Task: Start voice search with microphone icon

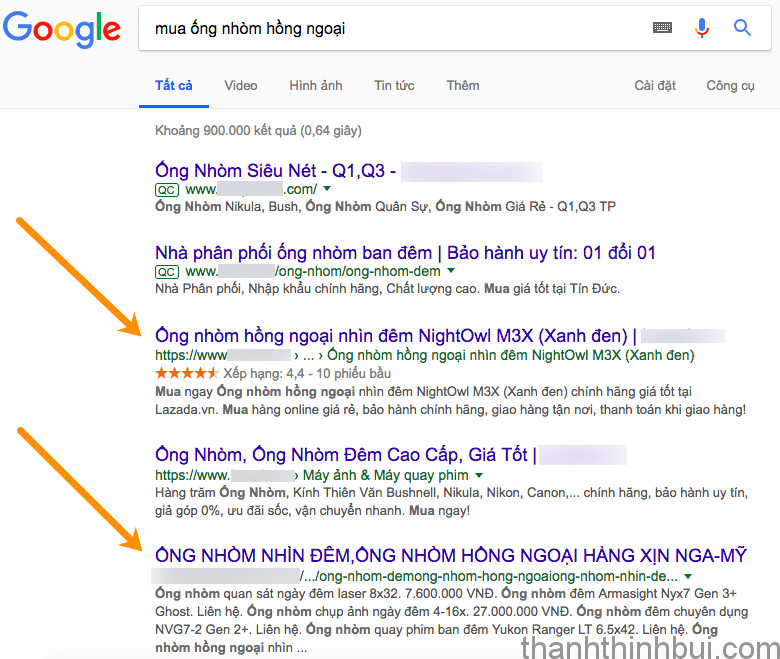Action: [x=702, y=28]
